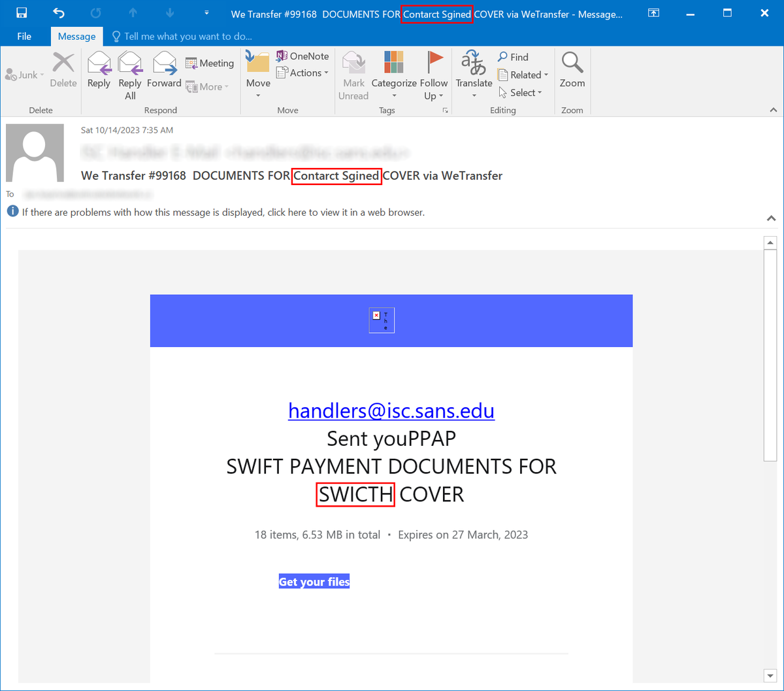Open the Categorize color menu

pos(394,76)
